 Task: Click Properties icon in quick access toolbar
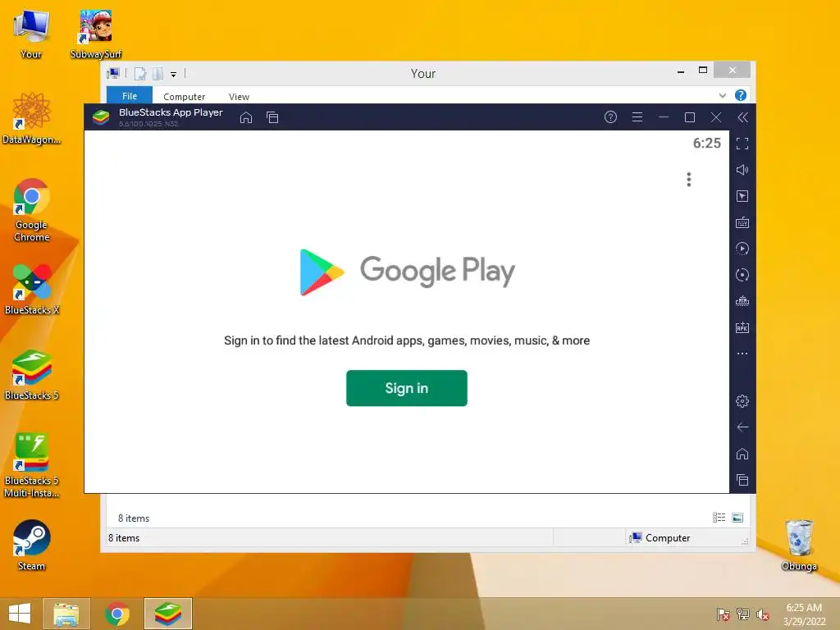[x=139, y=74]
